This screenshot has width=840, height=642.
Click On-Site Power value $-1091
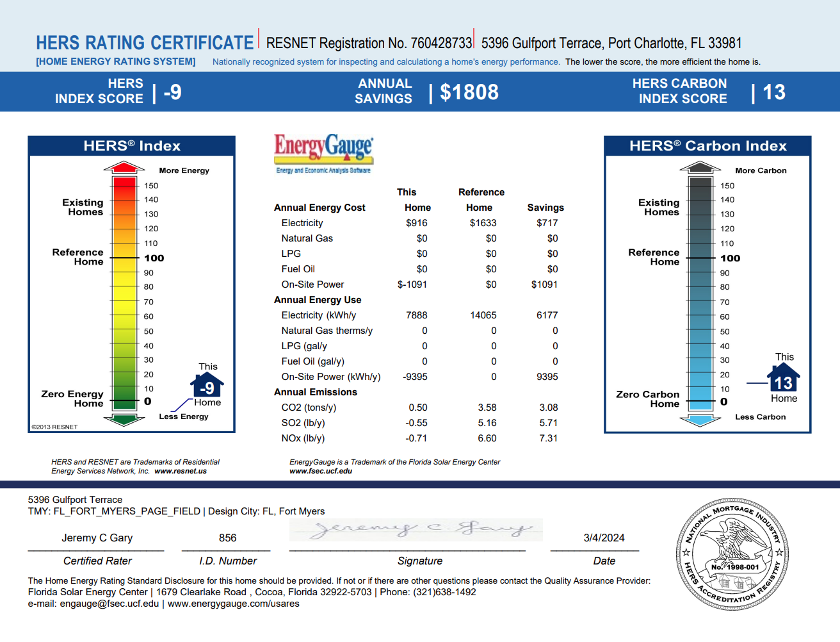coord(412,284)
